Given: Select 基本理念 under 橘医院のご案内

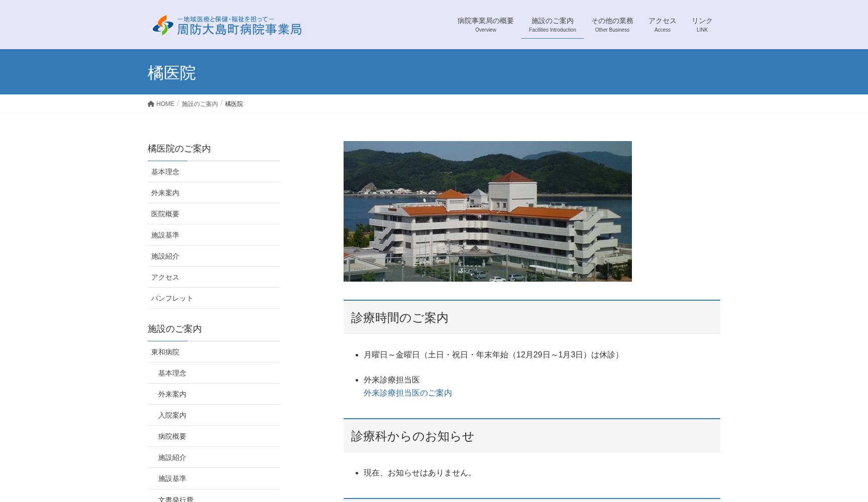Looking at the screenshot, I should 165,172.
